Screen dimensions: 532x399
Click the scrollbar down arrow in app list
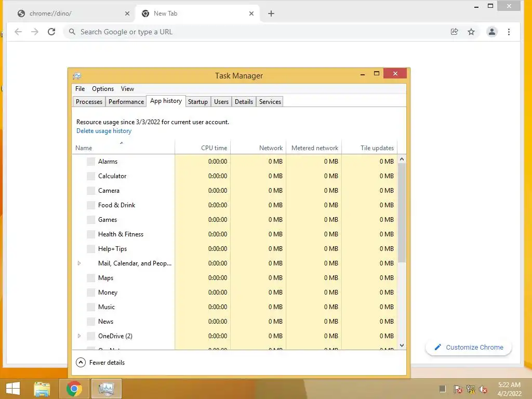coord(402,345)
